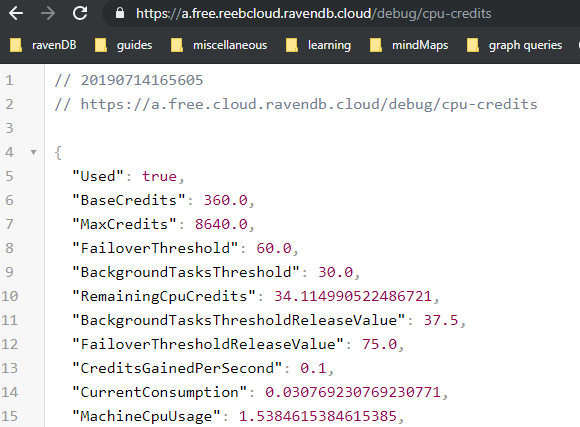The image size is (580, 427).
Task: Click the browser forward arrow
Action: point(48,14)
